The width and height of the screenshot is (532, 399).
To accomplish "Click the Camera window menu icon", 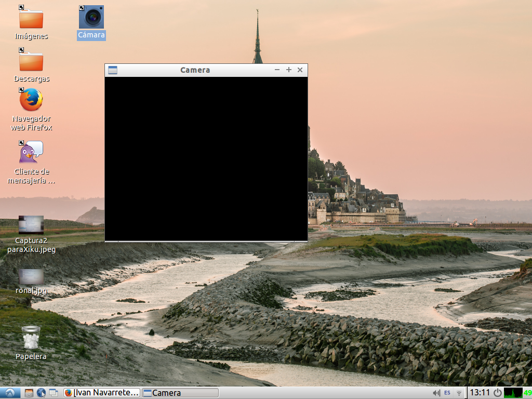I will 113,70.
